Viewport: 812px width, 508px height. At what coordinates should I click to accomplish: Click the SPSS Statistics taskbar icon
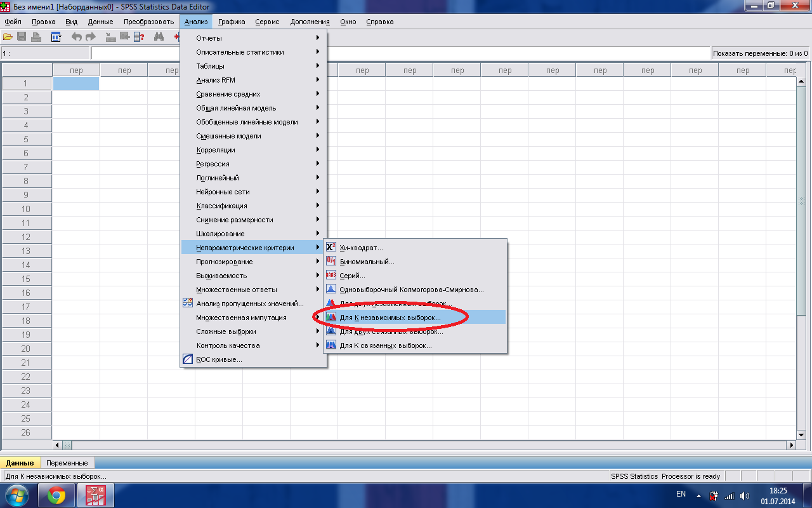click(96, 496)
